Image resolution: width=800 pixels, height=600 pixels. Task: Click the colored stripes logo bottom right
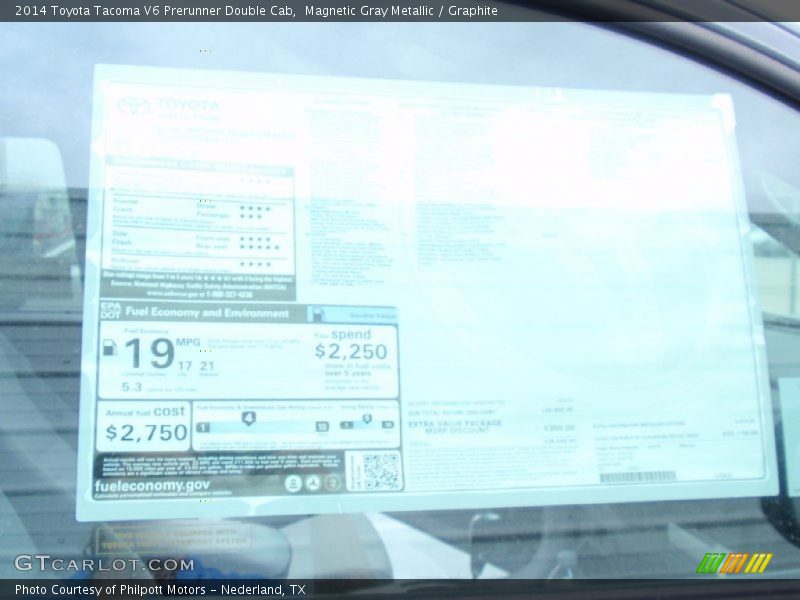pos(734,563)
